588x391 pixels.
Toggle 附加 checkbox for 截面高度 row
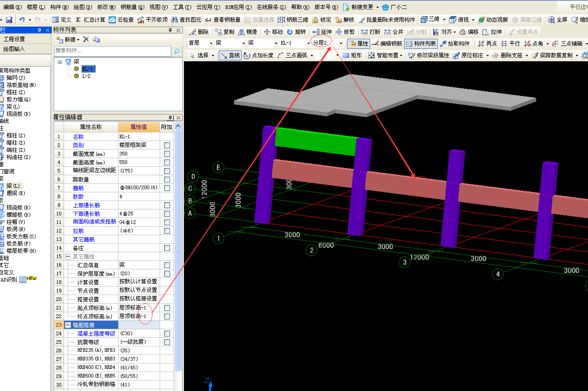point(167,163)
